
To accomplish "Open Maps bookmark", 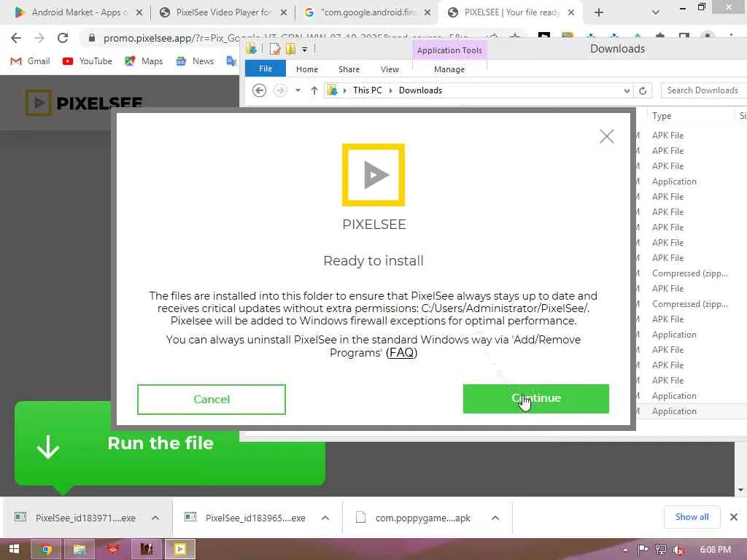I will click(144, 61).
